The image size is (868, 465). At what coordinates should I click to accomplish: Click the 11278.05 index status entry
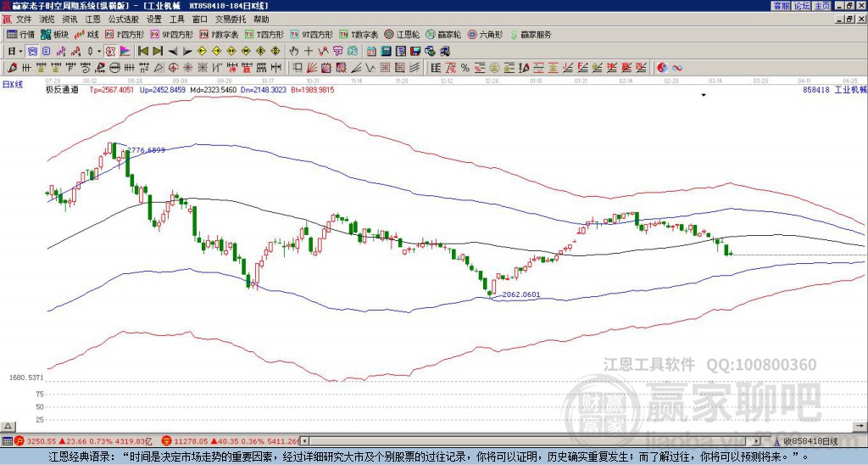(x=230, y=441)
